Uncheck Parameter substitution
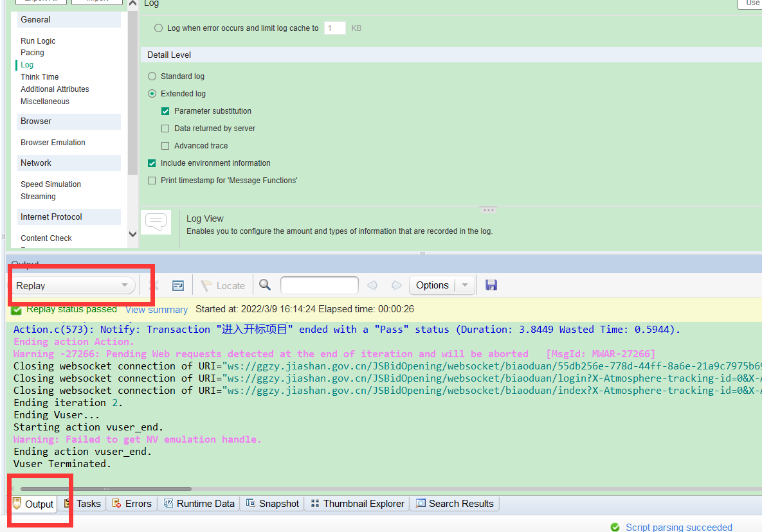This screenshot has width=762, height=532. pos(165,111)
